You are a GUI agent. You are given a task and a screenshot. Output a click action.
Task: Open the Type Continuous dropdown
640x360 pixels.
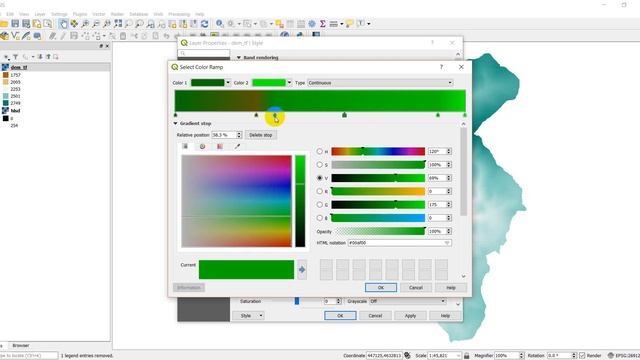point(380,83)
